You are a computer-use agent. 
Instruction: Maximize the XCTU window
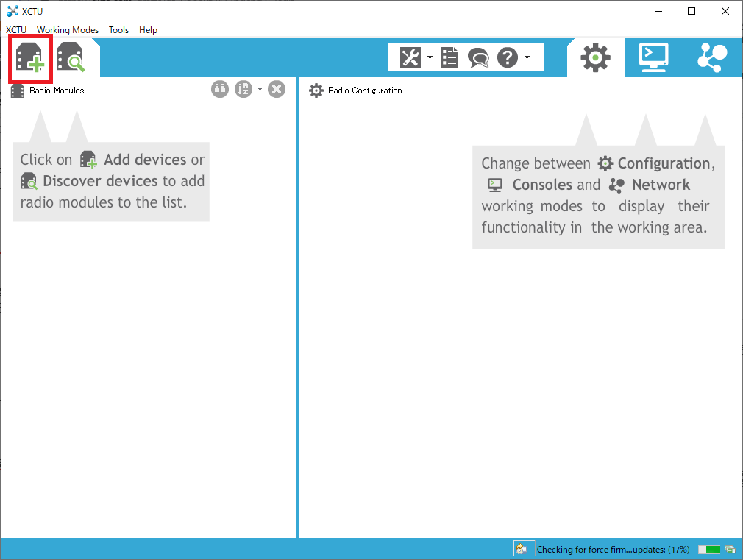(692, 11)
